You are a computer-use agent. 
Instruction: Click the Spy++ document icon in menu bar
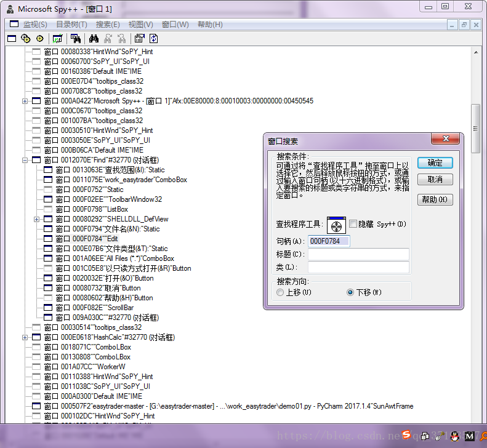tap(14, 24)
